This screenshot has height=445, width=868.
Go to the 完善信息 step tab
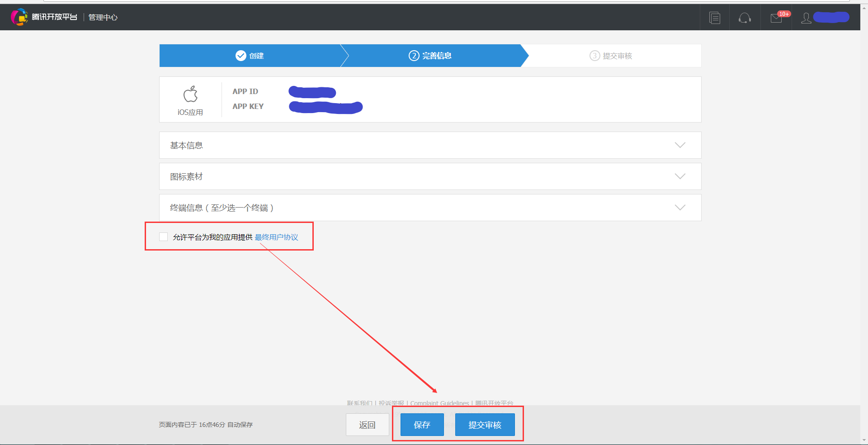coord(430,56)
